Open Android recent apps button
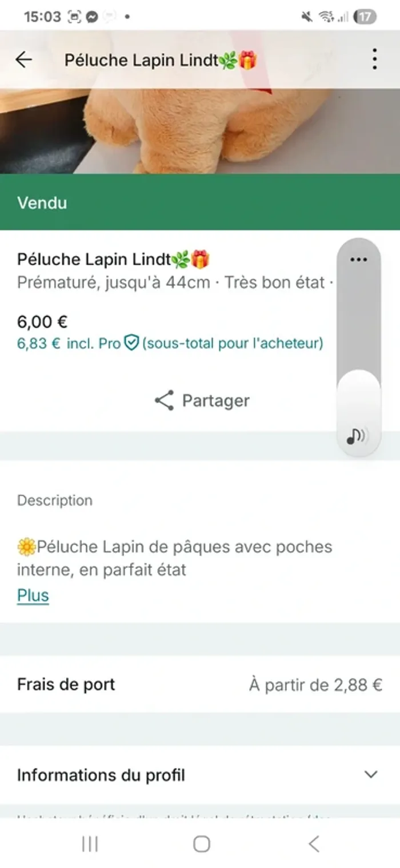 click(x=90, y=843)
